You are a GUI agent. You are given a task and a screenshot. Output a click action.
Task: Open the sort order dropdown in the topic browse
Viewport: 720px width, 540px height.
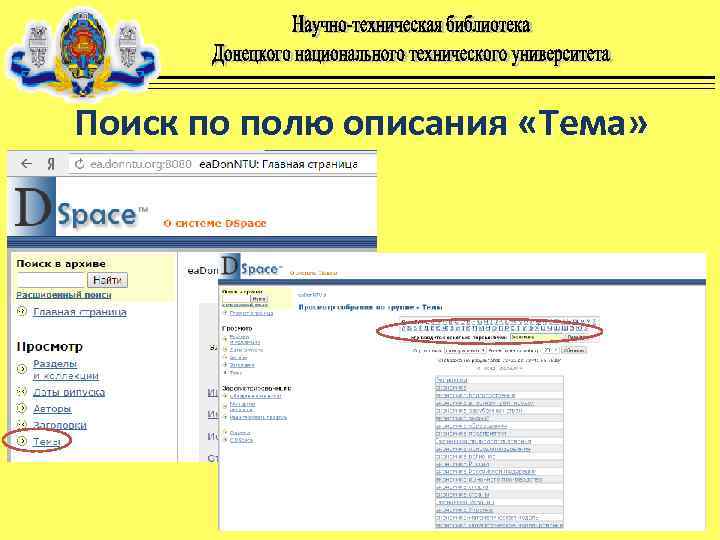pyautogui.click(x=465, y=350)
